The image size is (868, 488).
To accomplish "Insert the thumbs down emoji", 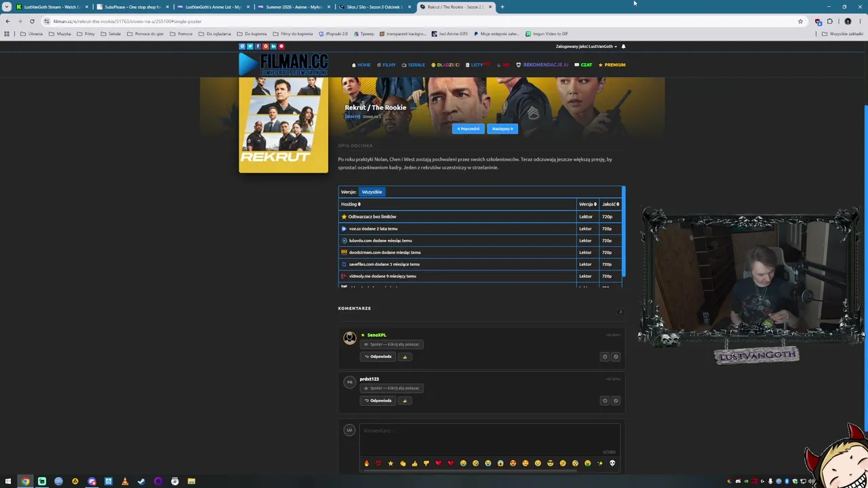I will tap(426, 464).
